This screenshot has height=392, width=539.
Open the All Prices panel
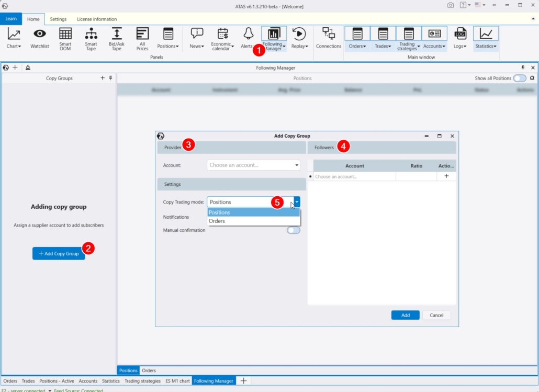pos(142,38)
